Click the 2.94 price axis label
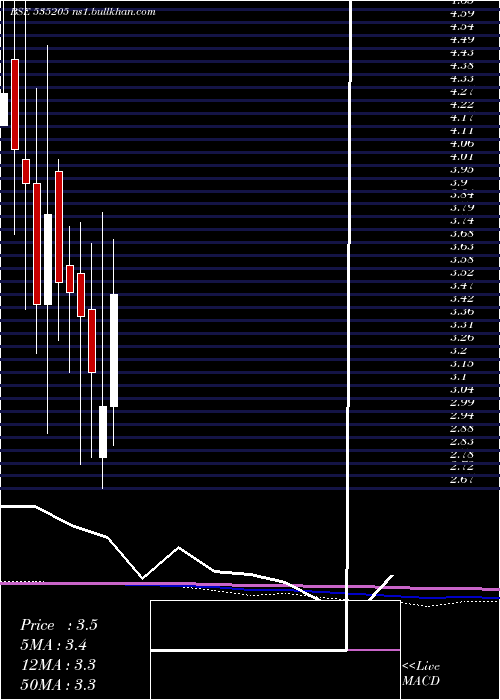The image size is (500, 700). tap(462, 415)
